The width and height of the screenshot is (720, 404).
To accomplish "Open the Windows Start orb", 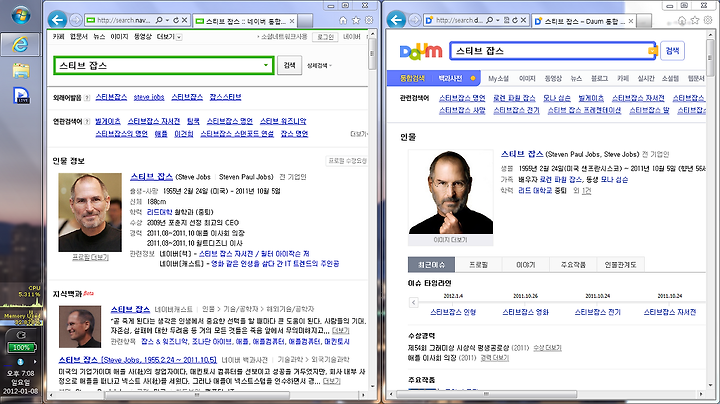I will (21, 15).
